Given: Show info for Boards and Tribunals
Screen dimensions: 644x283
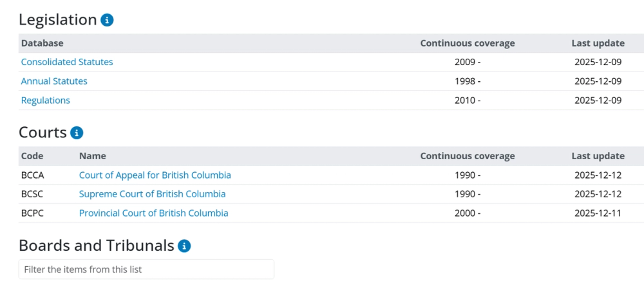Looking at the screenshot, I should click(x=184, y=246).
